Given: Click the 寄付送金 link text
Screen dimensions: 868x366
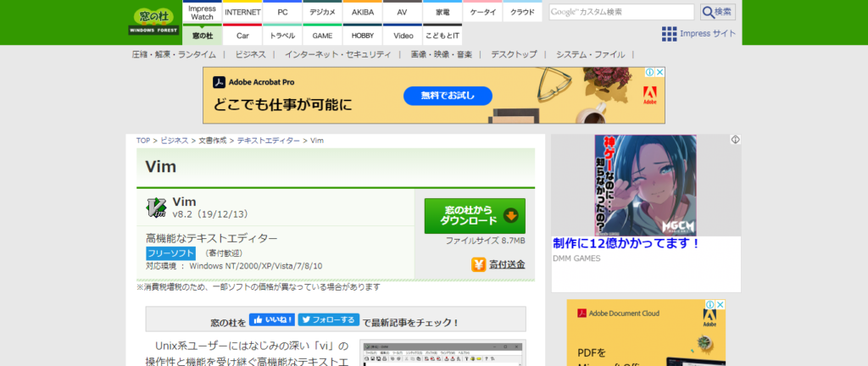Looking at the screenshot, I should point(507,265).
